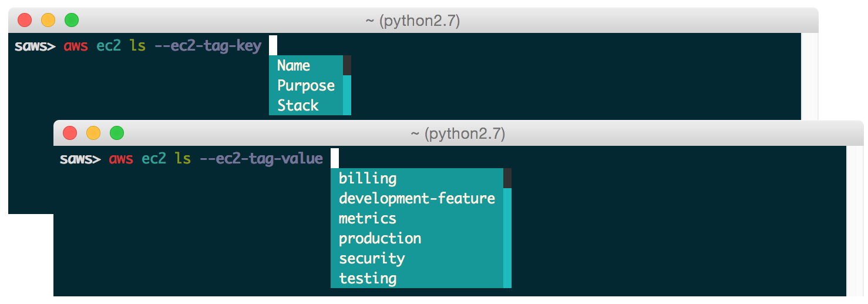
Task: Zoom the back terminal window
Action: point(72,21)
